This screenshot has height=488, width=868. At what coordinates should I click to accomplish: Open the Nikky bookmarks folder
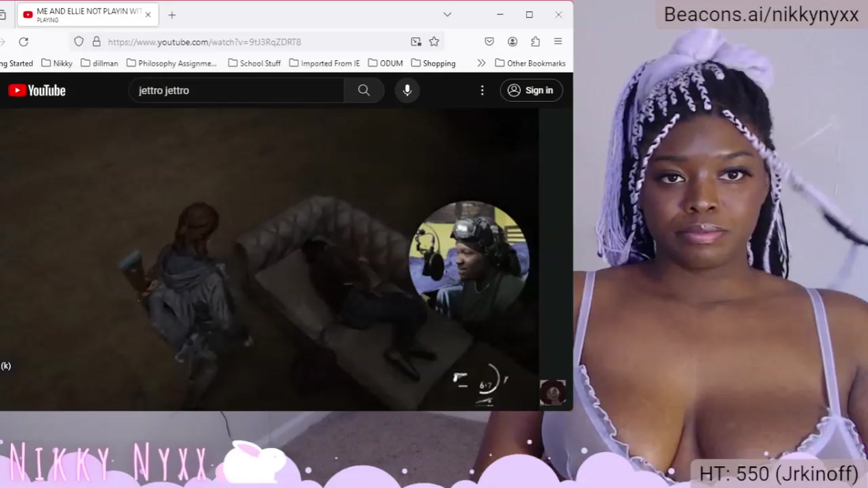57,63
